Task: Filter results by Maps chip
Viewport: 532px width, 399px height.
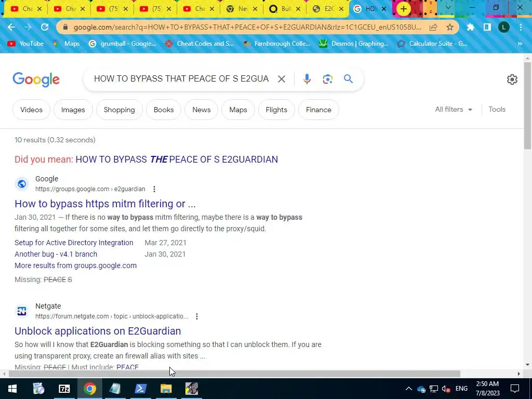Action: click(x=238, y=110)
